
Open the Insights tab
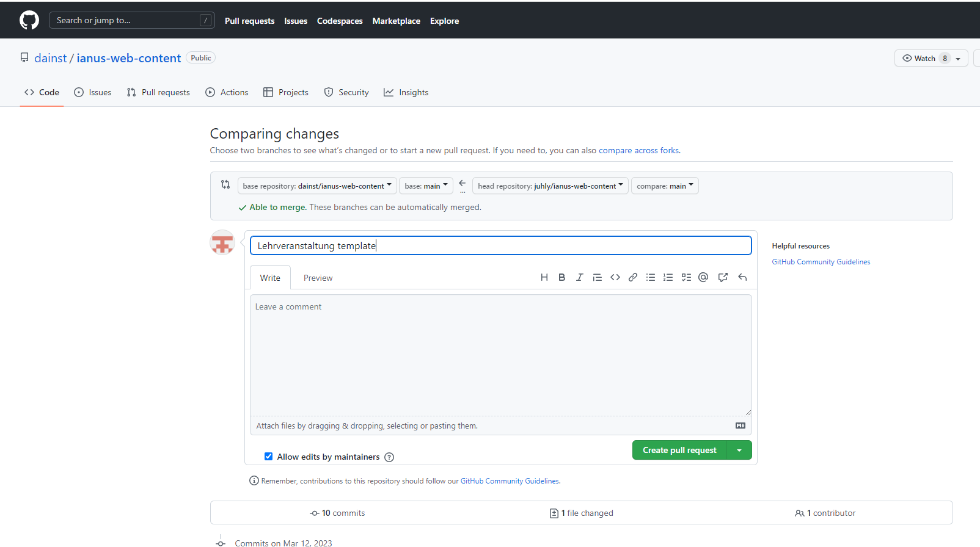pos(406,92)
